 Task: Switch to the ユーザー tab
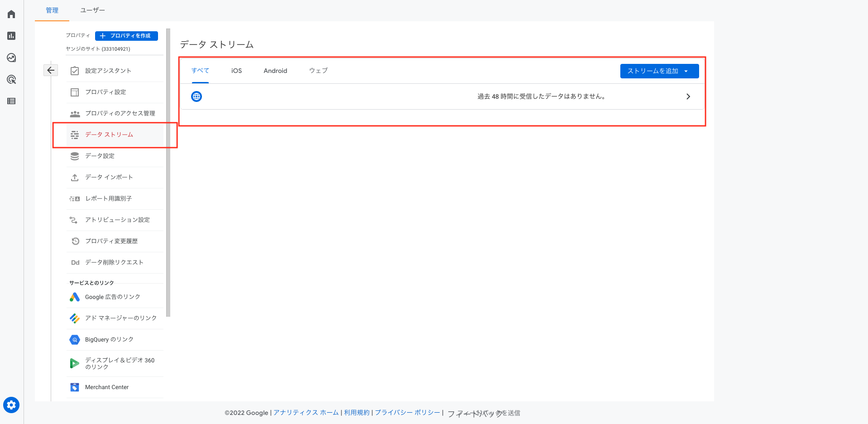[x=92, y=10]
